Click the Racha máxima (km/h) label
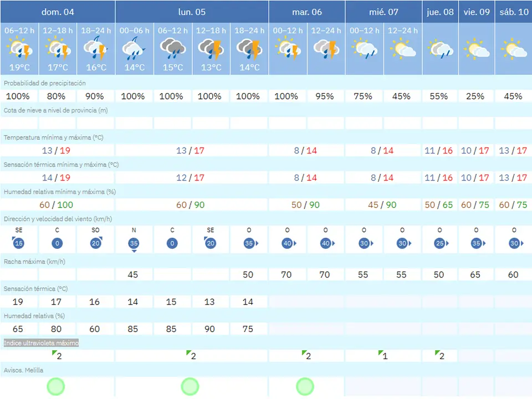 (34, 262)
